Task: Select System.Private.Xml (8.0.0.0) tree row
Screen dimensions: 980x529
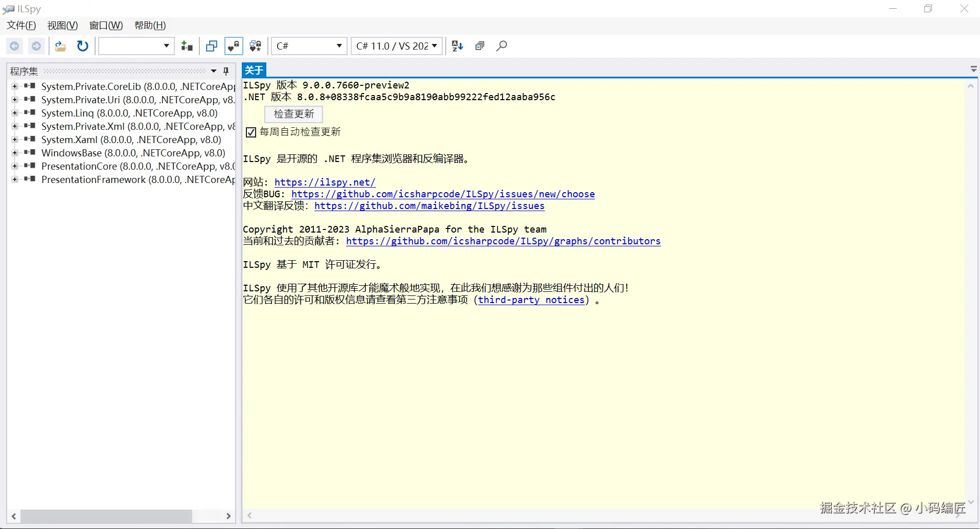Action: (x=138, y=126)
